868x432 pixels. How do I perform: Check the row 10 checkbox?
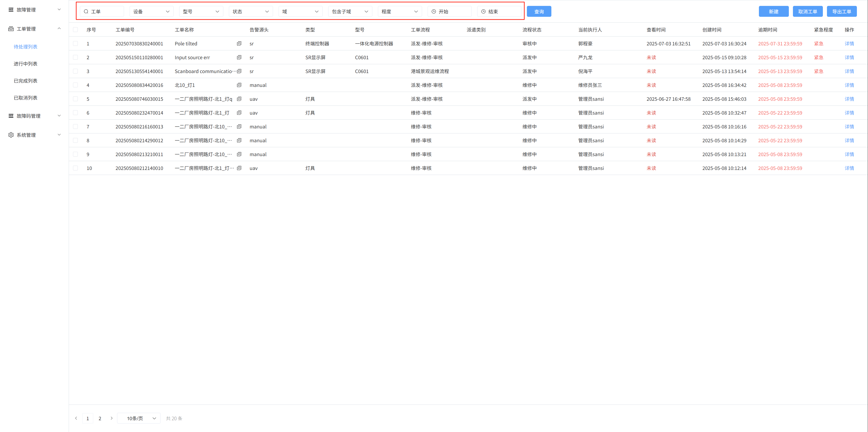(76, 168)
